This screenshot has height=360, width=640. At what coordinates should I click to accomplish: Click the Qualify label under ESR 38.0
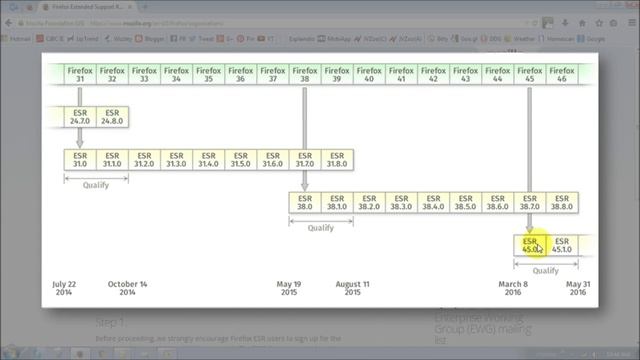321,228
